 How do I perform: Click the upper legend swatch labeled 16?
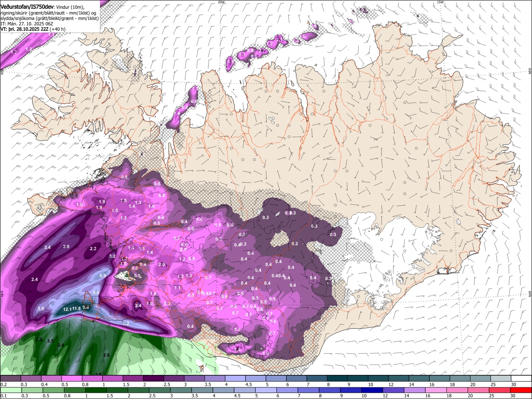(x=440, y=378)
